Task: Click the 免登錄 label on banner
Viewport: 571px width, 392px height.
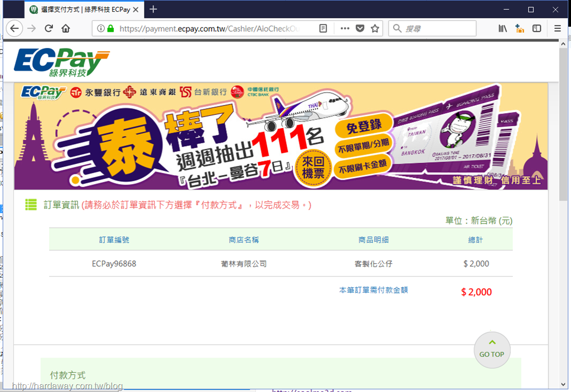Action: pos(364,127)
